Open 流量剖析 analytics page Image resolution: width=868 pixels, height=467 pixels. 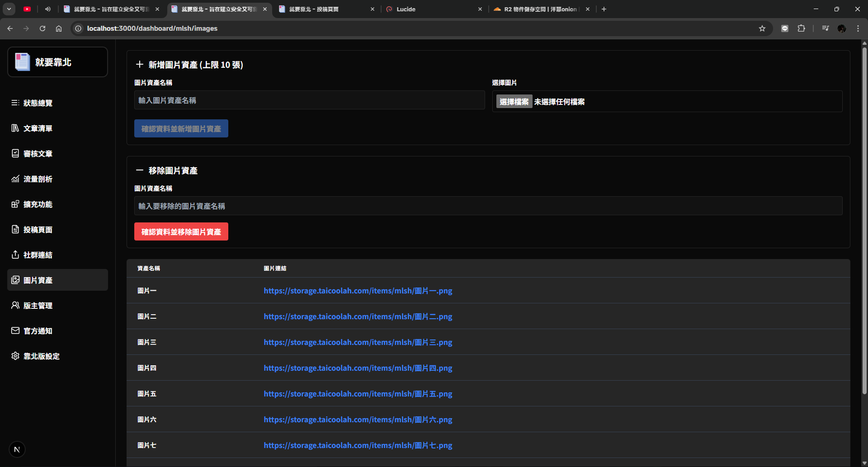coord(57,179)
